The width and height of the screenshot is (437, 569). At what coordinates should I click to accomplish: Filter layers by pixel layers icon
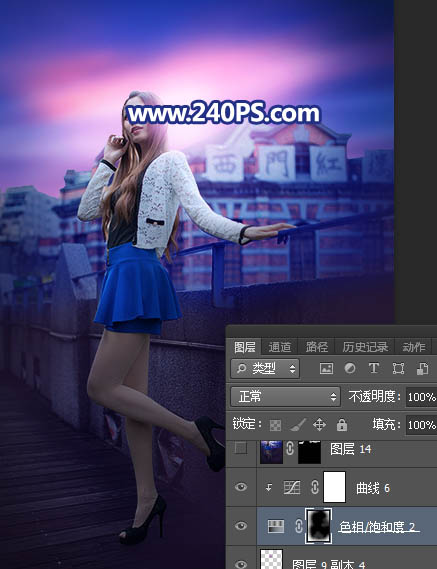pyautogui.click(x=326, y=369)
